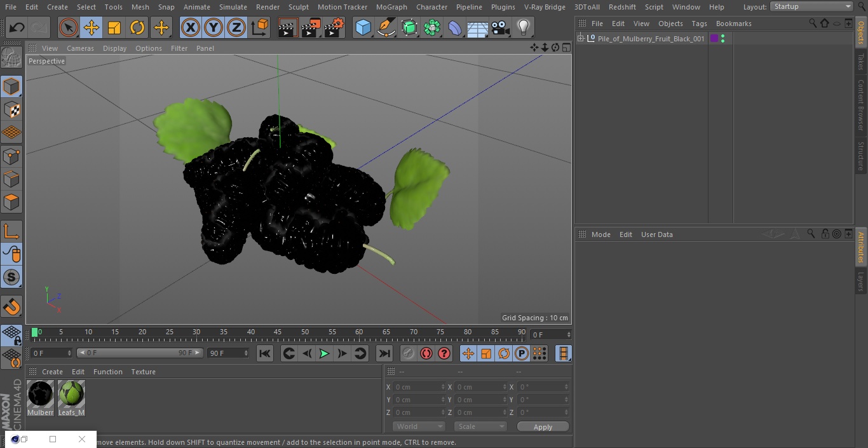This screenshot has width=868, height=448.
Task: Open the Objects panel Tags menu
Action: click(x=699, y=24)
